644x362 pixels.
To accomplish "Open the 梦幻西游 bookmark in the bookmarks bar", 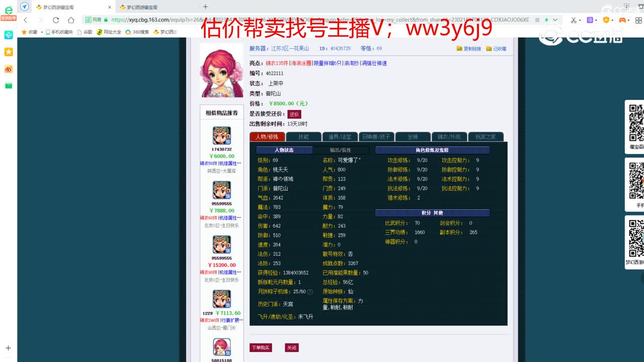I will 166,32.
